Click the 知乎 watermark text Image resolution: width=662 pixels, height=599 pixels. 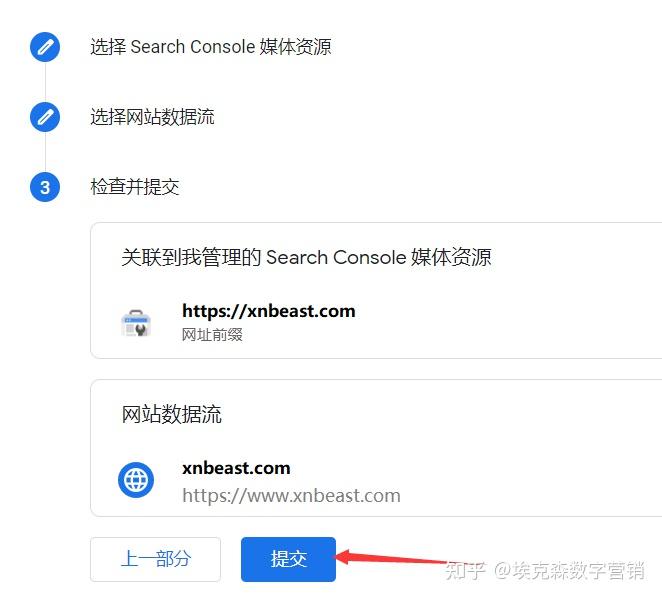click(464, 570)
